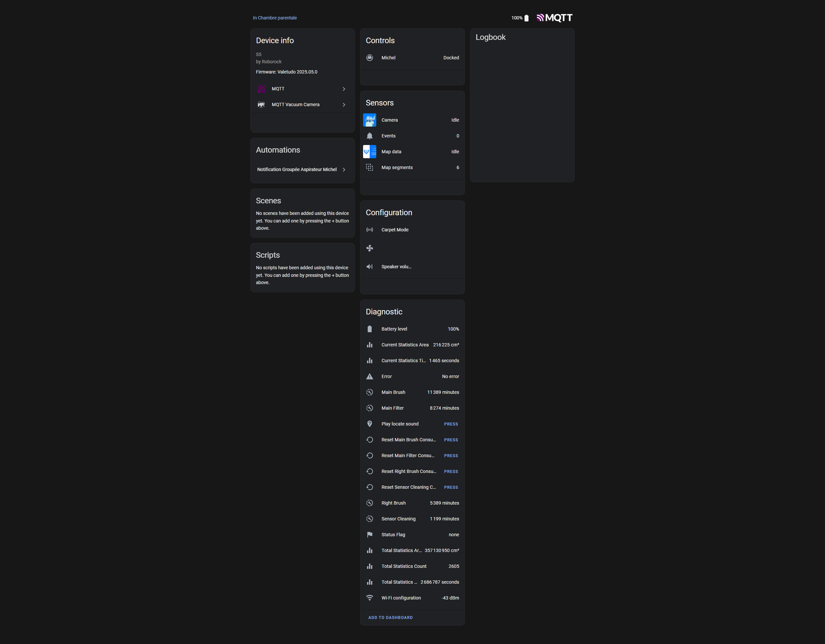The image size is (825, 644).
Task: Open the 8 274 minutes Main Filter value
Action: click(x=444, y=409)
